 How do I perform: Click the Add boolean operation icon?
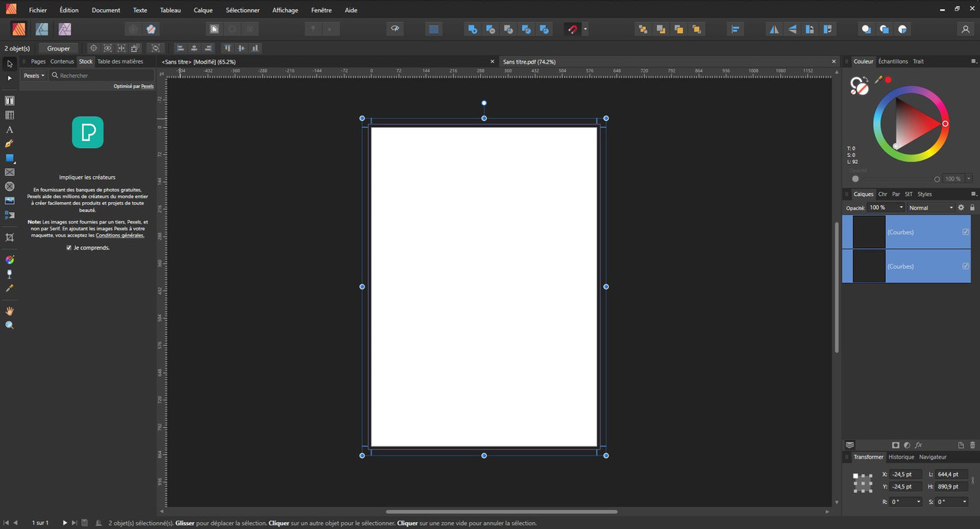tap(472, 29)
